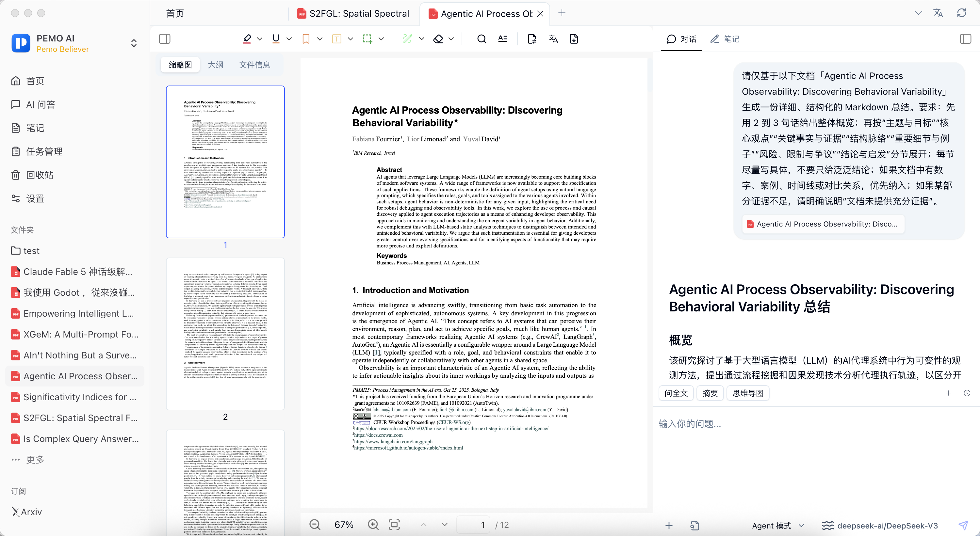Expand the tab list chevron
Image resolution: width=980 pixels, height=536 pixels.
(x=918, y=13)
